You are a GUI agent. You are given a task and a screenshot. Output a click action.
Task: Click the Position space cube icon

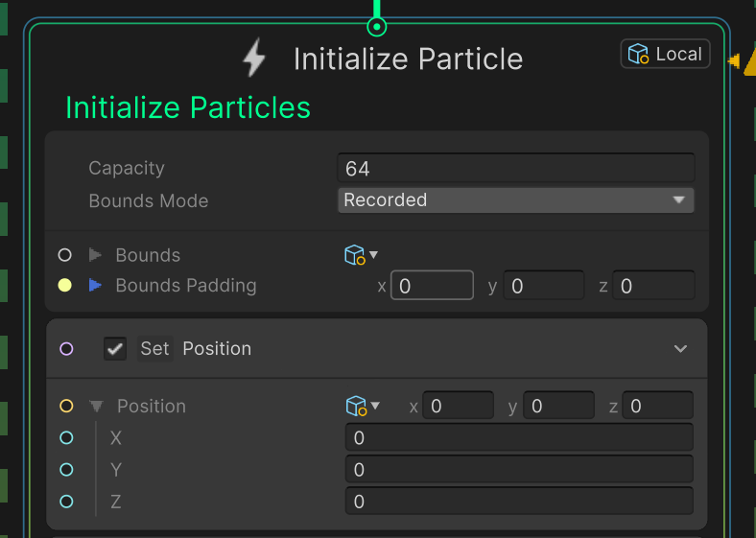point(357,406)
